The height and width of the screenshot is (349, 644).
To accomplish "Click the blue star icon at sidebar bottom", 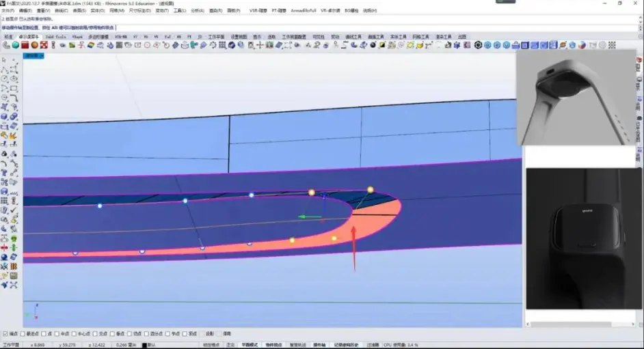I will coord(5,285).
